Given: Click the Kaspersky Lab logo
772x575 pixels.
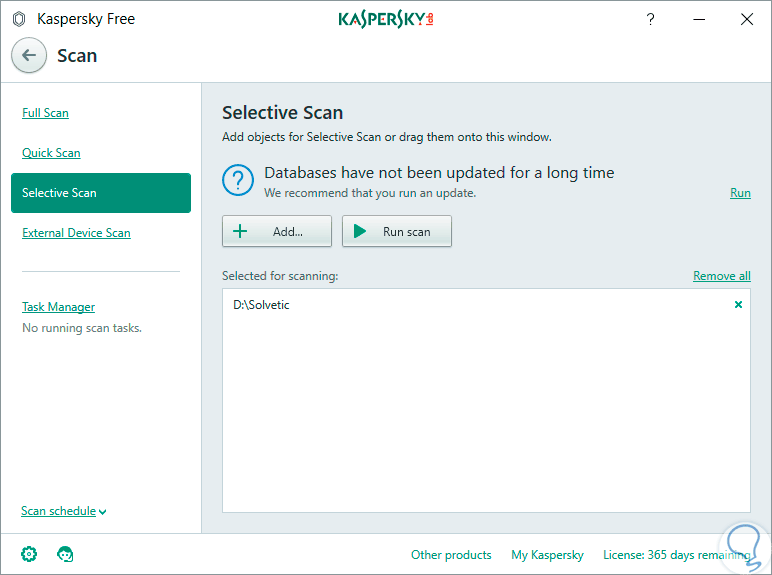Looking at the screenshot, I should pyautogui.click(x=386, y=19).
